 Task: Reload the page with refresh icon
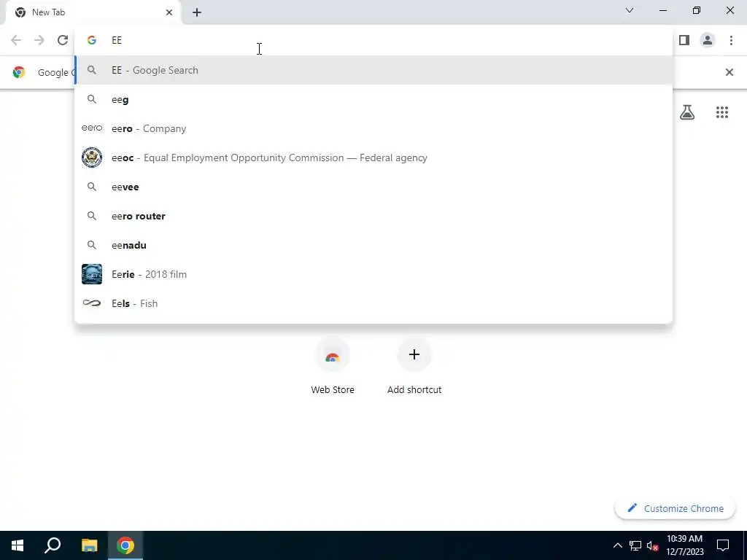63,40
